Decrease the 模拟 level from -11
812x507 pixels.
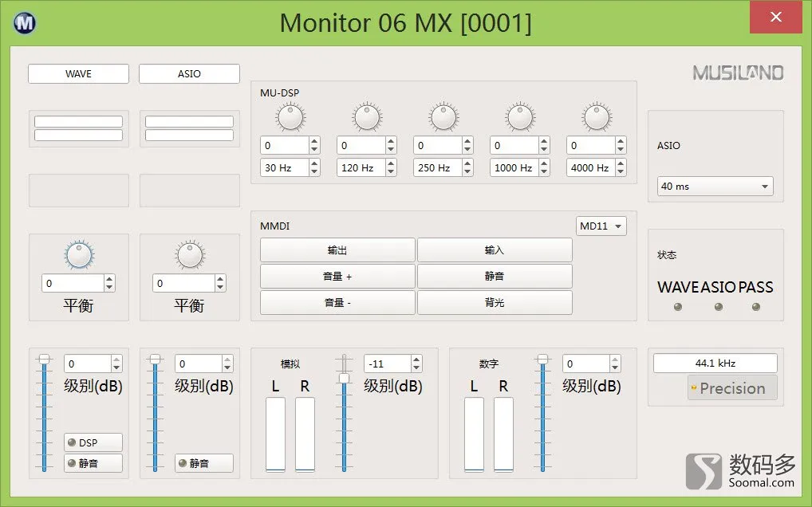coord(416,367)
